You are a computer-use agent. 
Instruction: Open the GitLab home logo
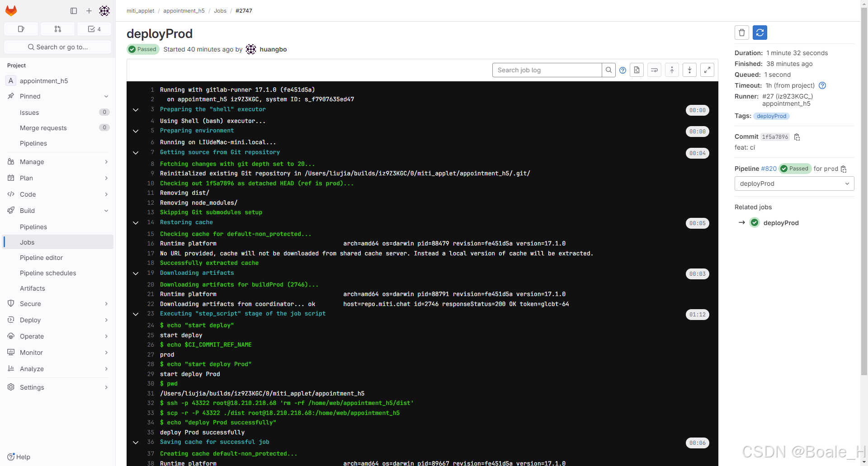point(11,10)
